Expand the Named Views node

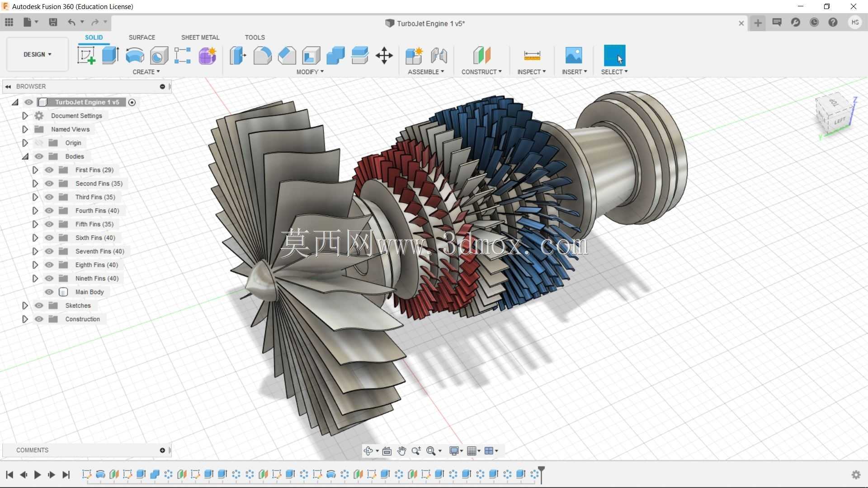25,129
